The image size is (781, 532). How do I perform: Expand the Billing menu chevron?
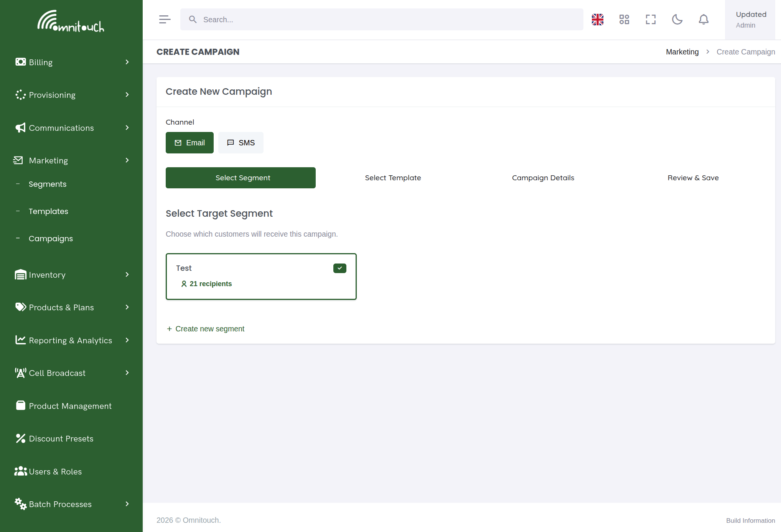click(x=127, y=62)
